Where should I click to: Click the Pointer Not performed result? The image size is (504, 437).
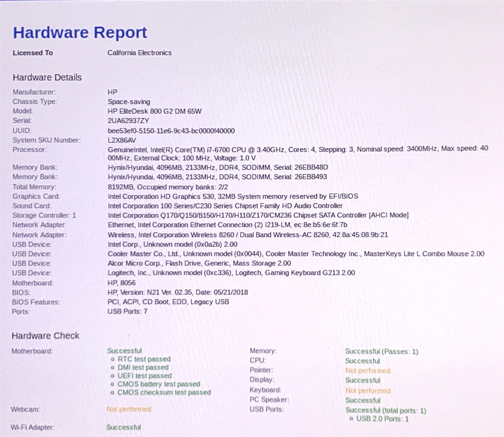(x=368, y=371)
